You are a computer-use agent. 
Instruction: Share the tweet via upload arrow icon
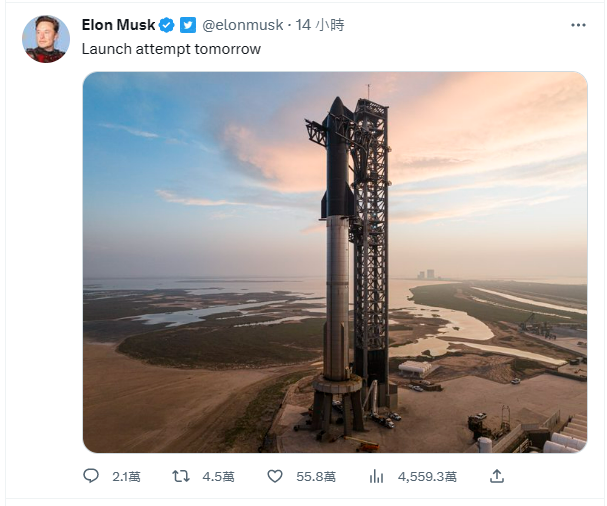click(497, 476)
